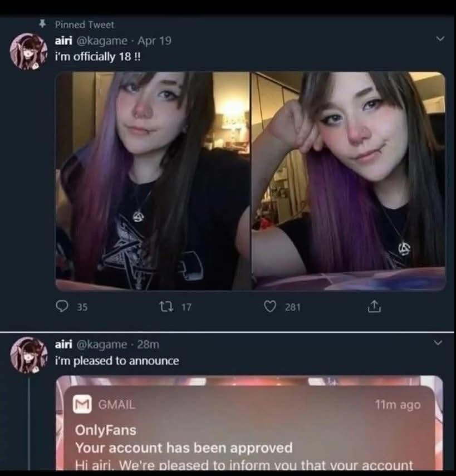456x476 pixels.
Task: Click the 'Pinned Tweet' label
Action: tap(85, 24)
